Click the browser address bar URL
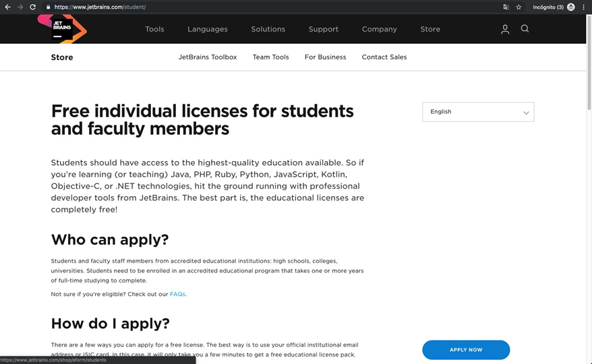The image size is (592, 364). coord(100,7)
